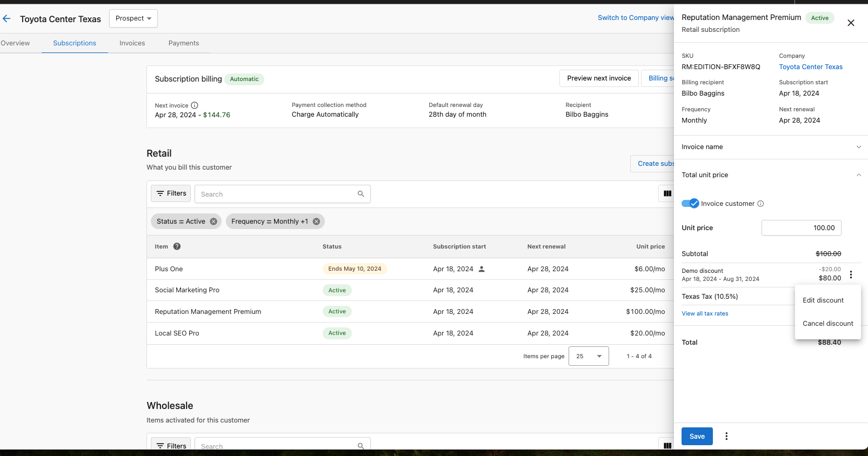Image resolution: width=868 pixels, height=456 pixels.
Task: Open the Wholesale table columns icon
Action: coord(667,446)
